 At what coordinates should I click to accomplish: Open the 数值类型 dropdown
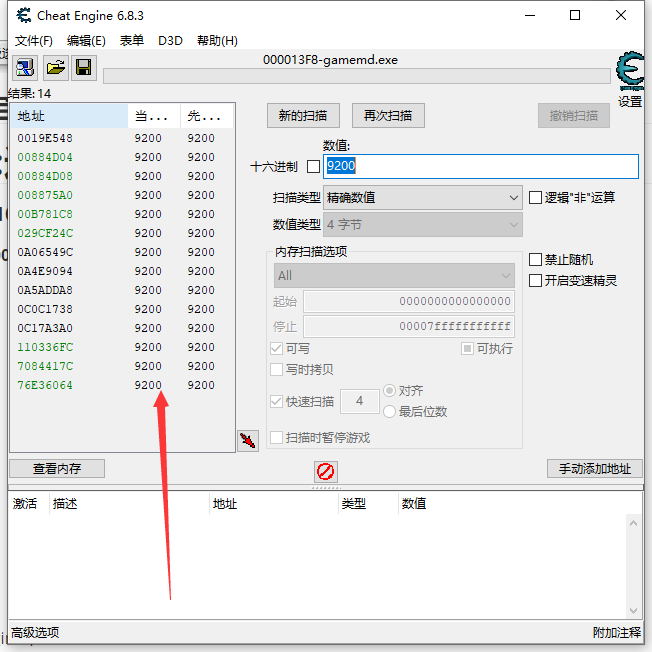422,224
